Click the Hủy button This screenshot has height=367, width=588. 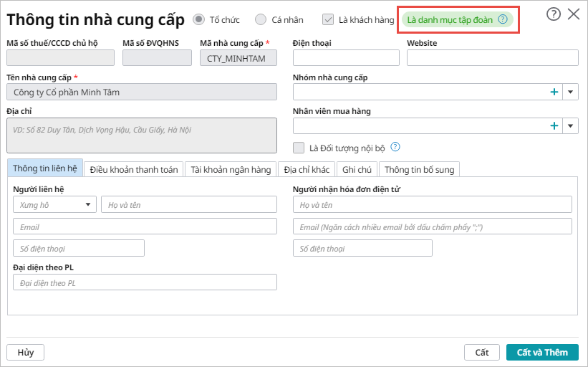(26, 352)
